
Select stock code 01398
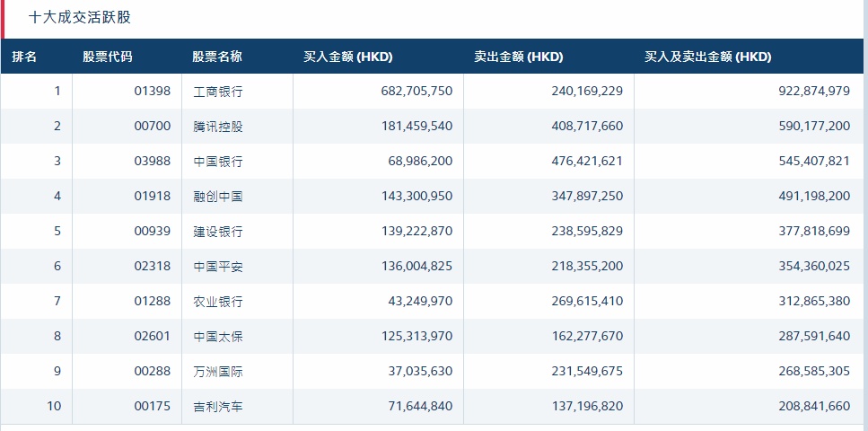click(x=153, y=91)
